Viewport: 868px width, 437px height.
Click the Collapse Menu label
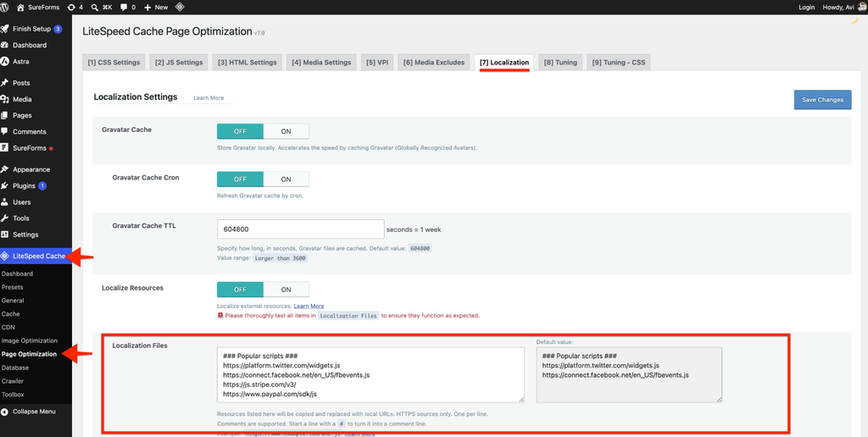point(34,412)
